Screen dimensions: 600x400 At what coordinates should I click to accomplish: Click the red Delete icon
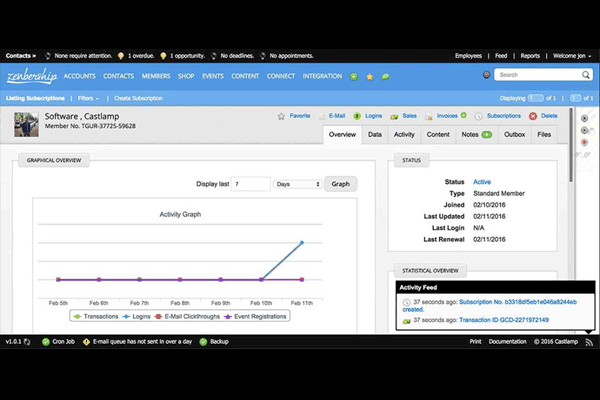click(x=533, y=116)
